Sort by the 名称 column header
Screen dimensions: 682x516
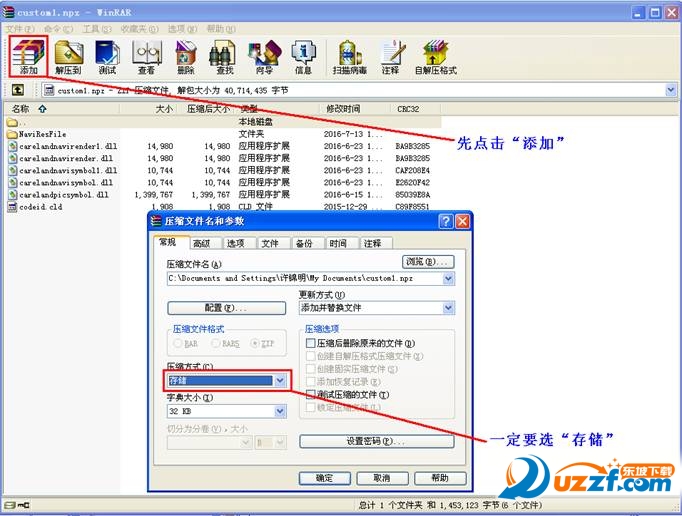point(61,109)
